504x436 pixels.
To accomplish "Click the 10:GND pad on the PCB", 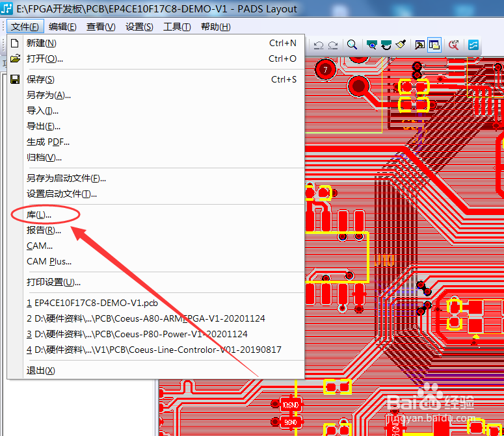I will tap(291, 405).
